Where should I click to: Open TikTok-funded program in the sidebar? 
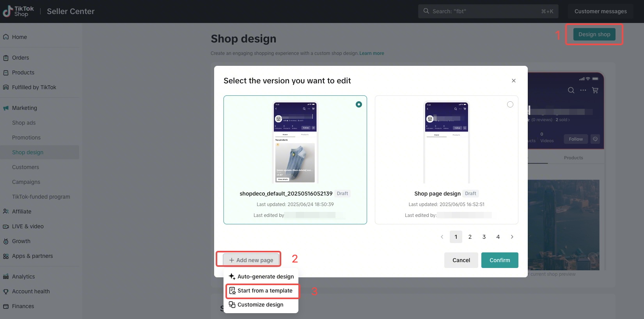point(41,197)
